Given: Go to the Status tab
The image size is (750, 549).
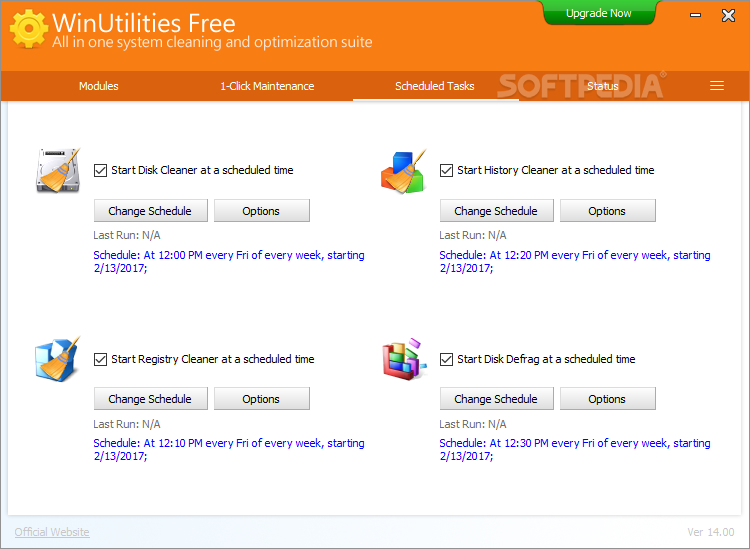Looking at the screenshot, I should (x=603, y=86).
